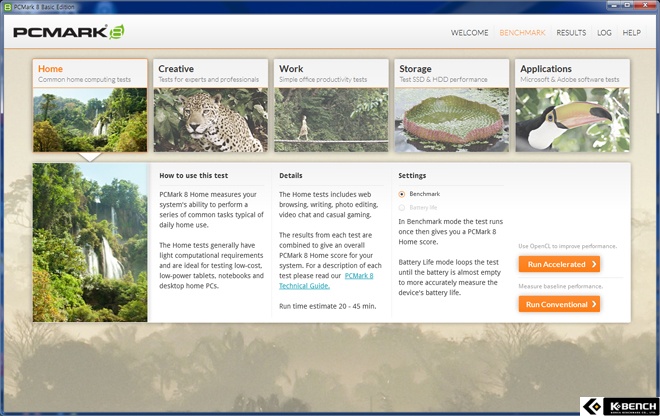Minimize the PCMark 8 window
Viewport: 660px width, 416px height.
[x=614, y=5]
